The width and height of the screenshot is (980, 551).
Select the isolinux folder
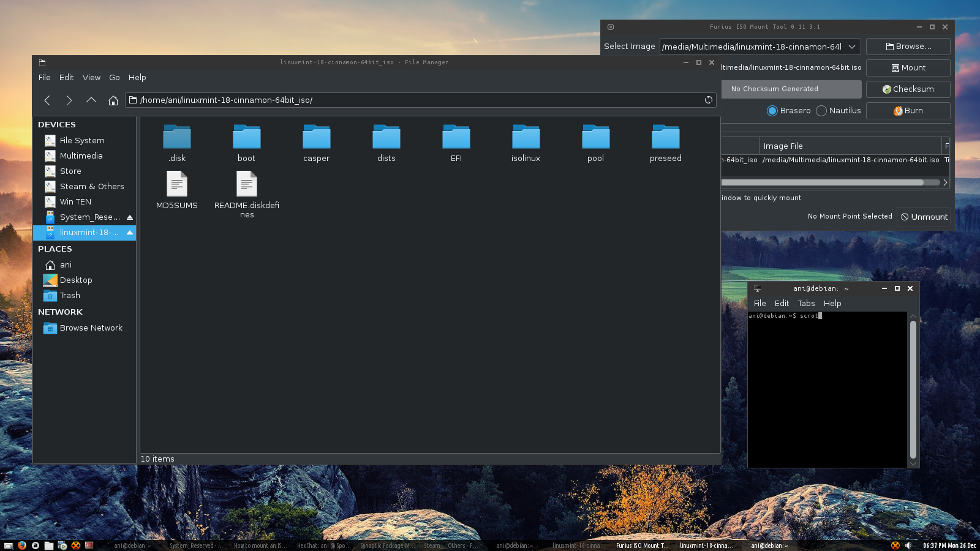tap(526, 144)
